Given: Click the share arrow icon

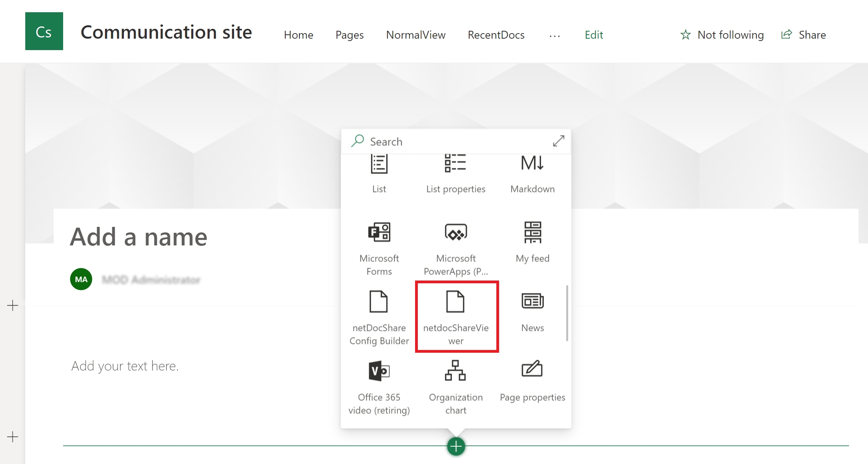Looking at the screenshot, I should pos(786,34).
